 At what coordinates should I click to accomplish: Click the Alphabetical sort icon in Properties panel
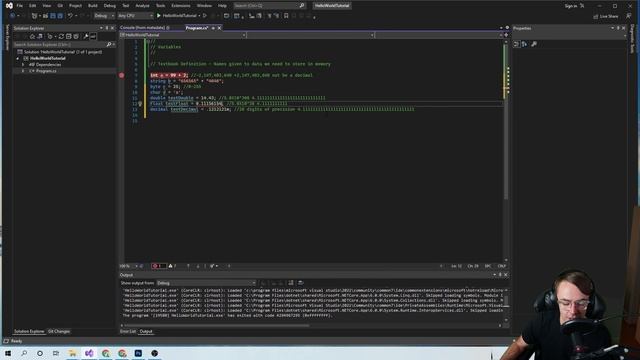tap(524, 44)
